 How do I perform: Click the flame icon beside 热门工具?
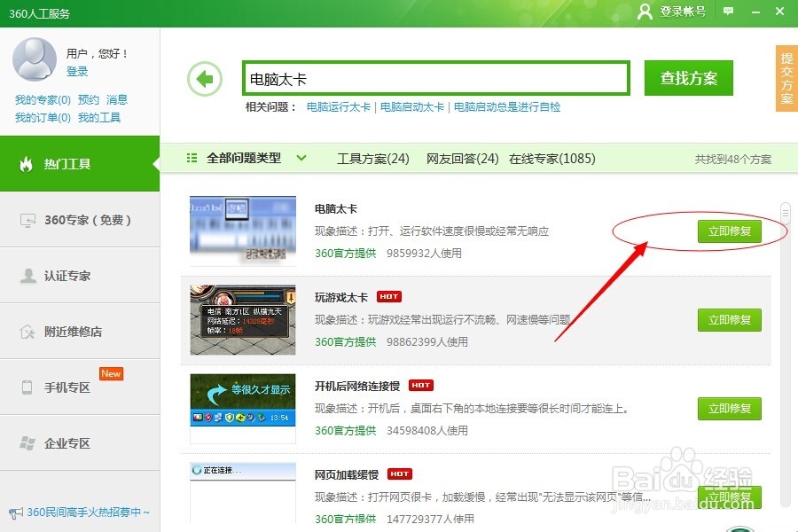coord(26,164)
